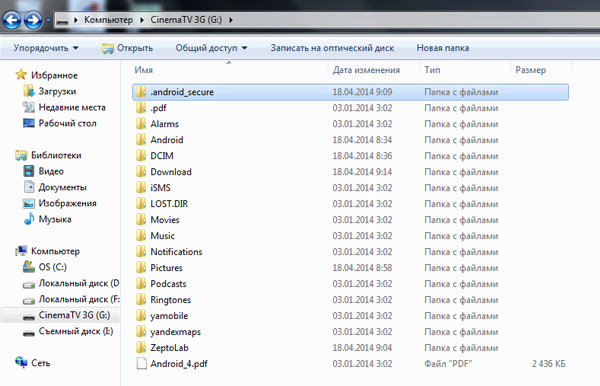Click the .pdf folder icon

[x=141, y=108]
